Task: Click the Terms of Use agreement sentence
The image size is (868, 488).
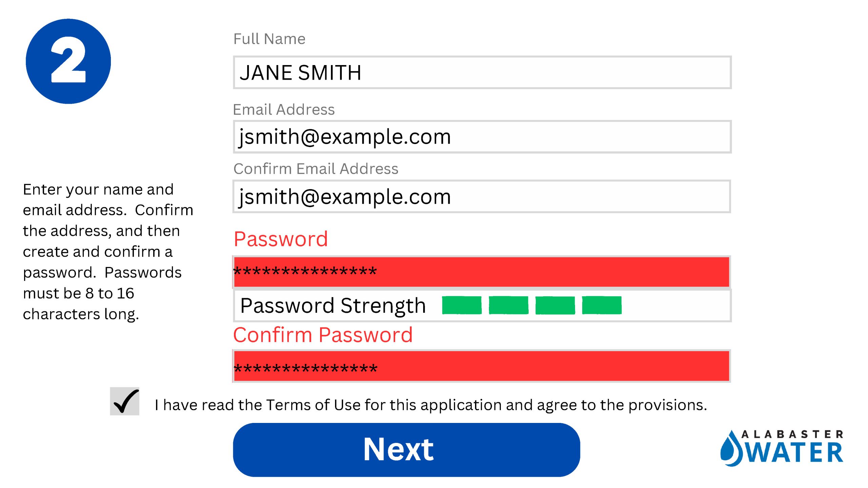Action: [x=431, y=405]
